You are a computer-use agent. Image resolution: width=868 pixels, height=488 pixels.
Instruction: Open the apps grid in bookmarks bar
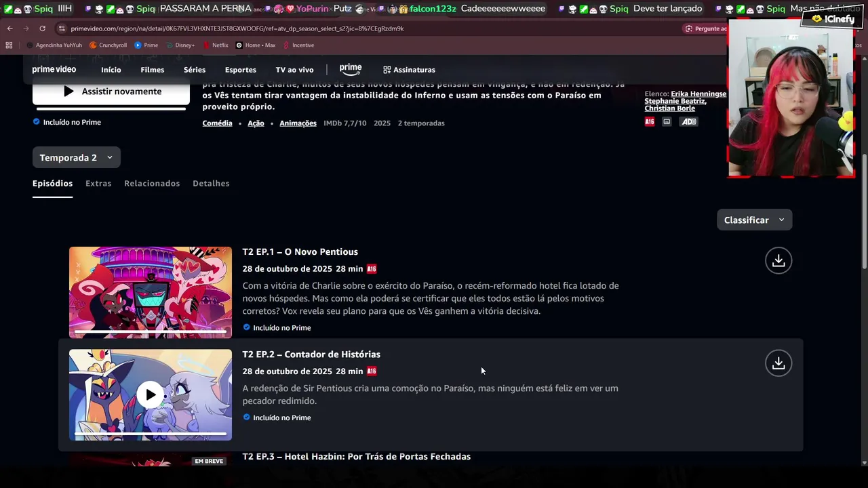click(x=9, y=45)
